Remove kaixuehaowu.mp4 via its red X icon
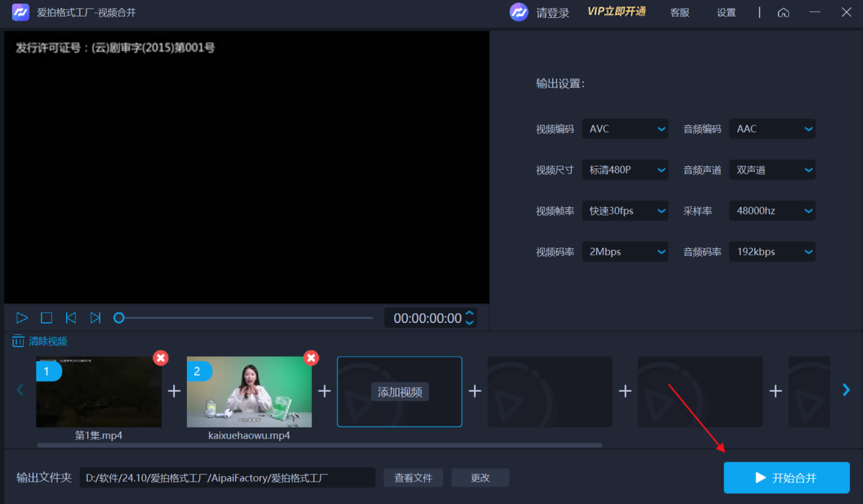863x504 pixels. [x=311, y=357]
